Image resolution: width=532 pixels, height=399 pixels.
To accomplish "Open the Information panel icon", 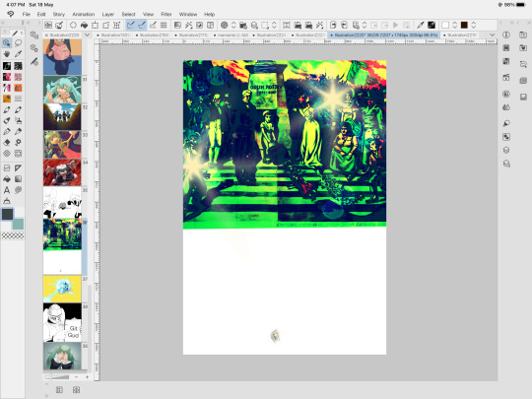I will [506, 34].
